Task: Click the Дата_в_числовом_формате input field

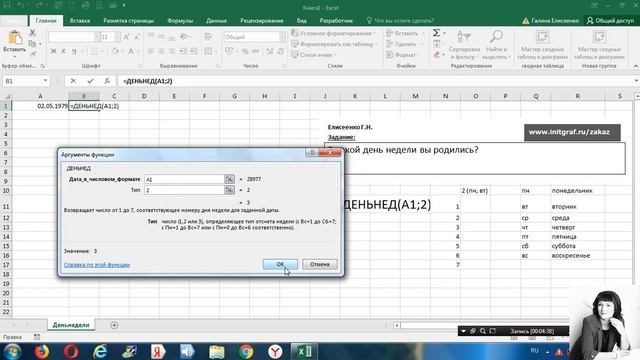Action: 184,179
